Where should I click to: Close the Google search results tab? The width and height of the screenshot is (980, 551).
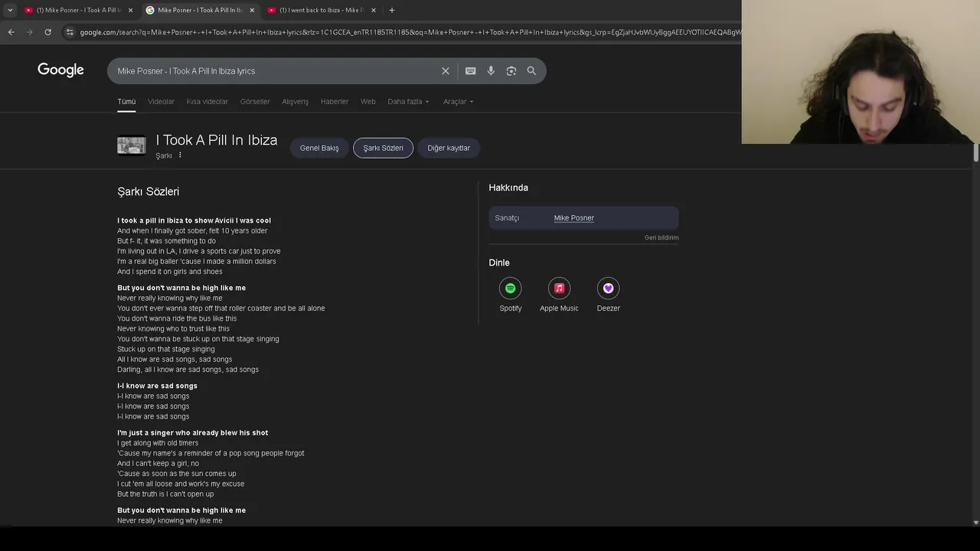coord(252,10)
